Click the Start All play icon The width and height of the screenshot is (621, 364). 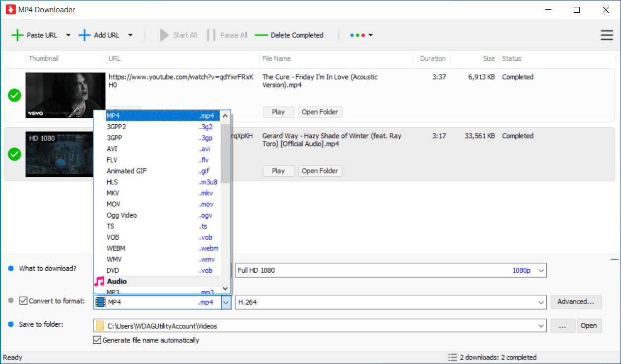pyautogui.click(x=165, y=35)
